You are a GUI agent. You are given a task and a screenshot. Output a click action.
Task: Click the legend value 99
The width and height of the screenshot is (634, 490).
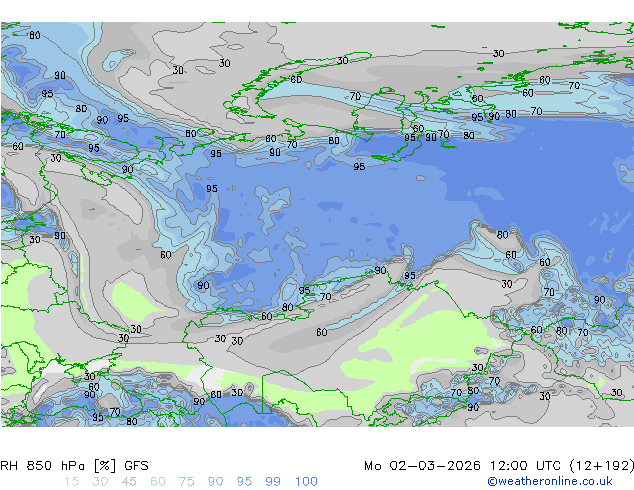pos(273,482)
